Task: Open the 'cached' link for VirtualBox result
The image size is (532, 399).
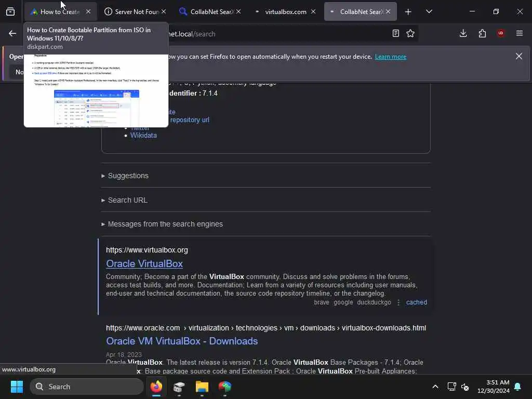Action: (x=416, y=302)
